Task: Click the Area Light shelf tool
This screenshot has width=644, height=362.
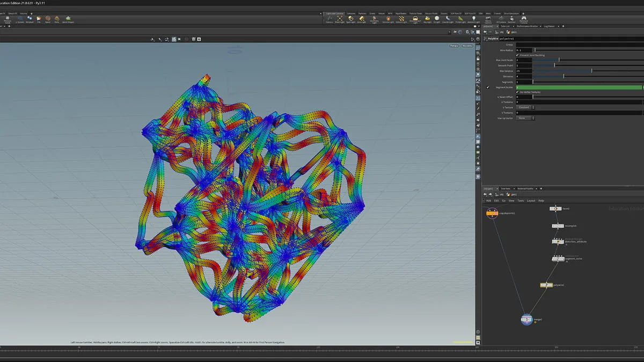Action: pyautogui.click(x=362, y=19)
